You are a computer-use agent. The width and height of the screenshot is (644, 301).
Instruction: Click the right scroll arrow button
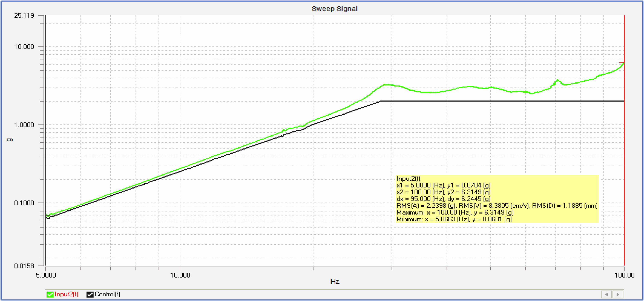618,294
